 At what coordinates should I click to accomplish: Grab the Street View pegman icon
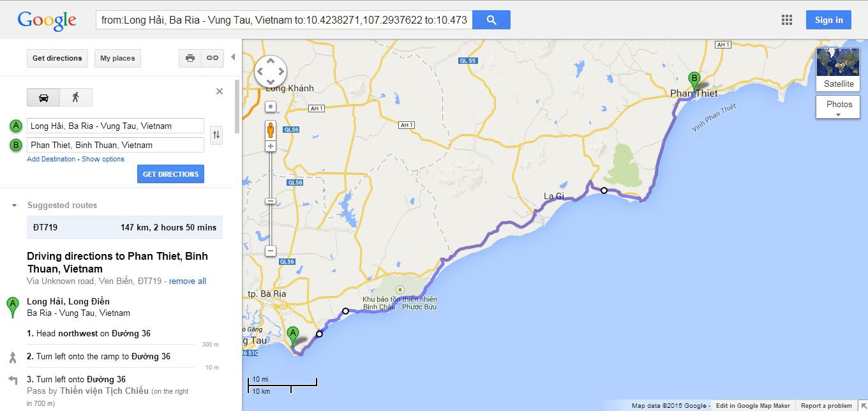(271, 130)
